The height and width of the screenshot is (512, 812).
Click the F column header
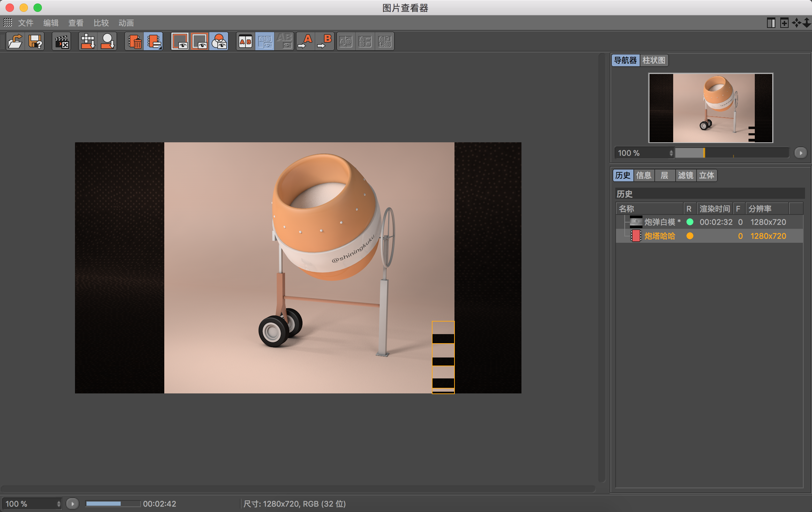[739, 209]
